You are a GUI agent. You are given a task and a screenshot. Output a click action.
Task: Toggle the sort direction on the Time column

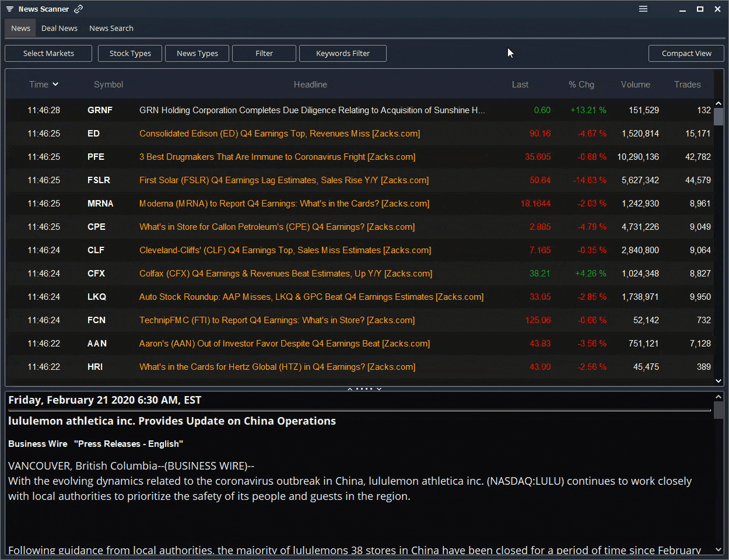tap(44, 84)
